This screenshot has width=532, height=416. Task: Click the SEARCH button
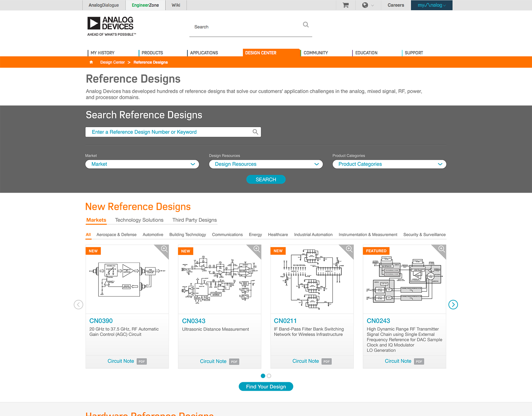click(266, 179)
